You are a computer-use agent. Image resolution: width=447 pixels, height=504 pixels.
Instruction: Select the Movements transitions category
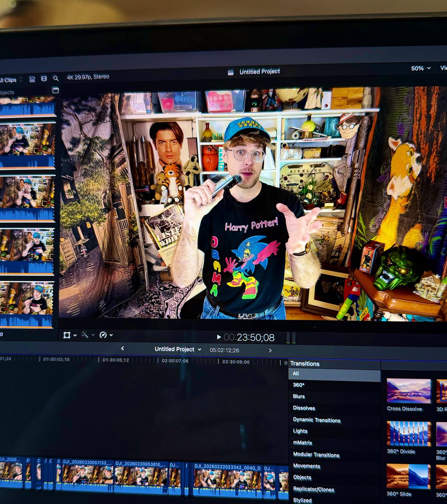point(334,466)
